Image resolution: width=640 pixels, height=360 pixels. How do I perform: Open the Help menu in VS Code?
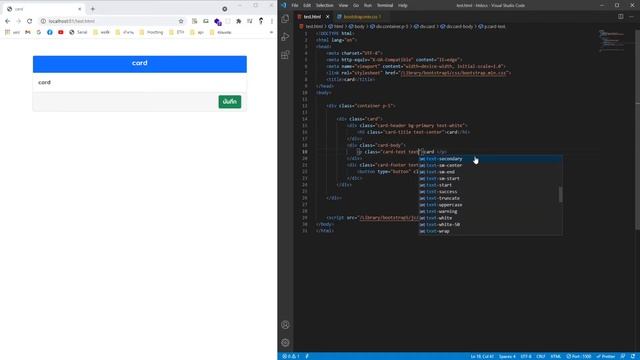click(x=403, y=5)
